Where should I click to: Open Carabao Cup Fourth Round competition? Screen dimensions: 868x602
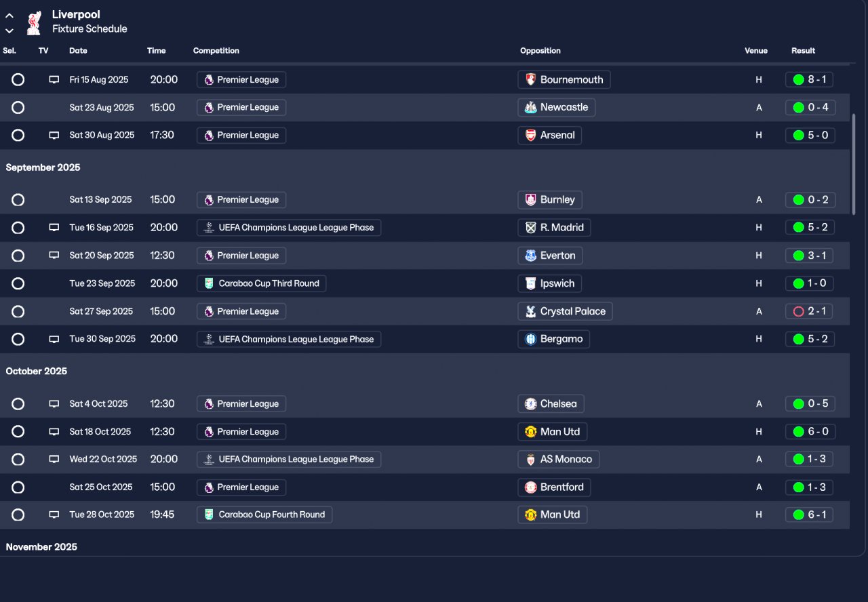264,515
